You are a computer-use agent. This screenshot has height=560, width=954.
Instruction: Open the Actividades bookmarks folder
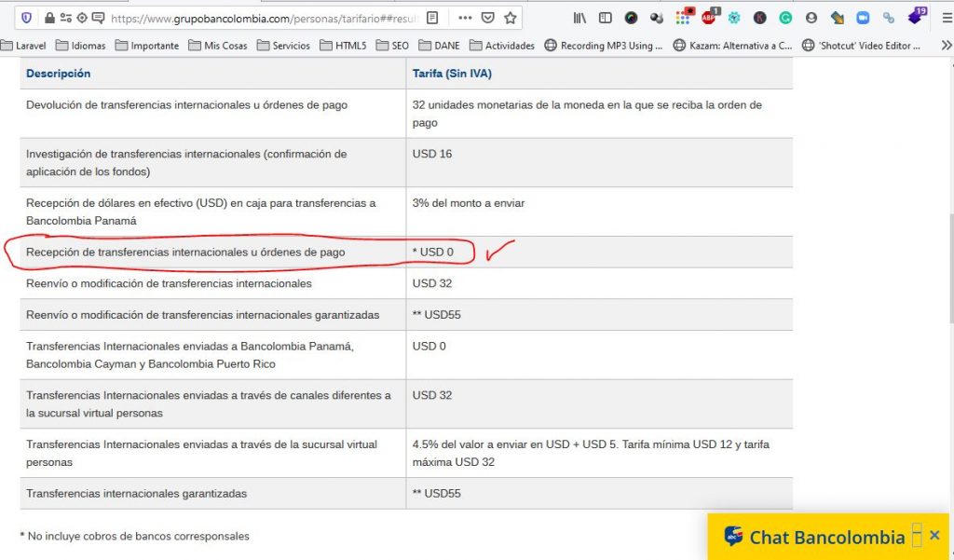coord(502,45)
